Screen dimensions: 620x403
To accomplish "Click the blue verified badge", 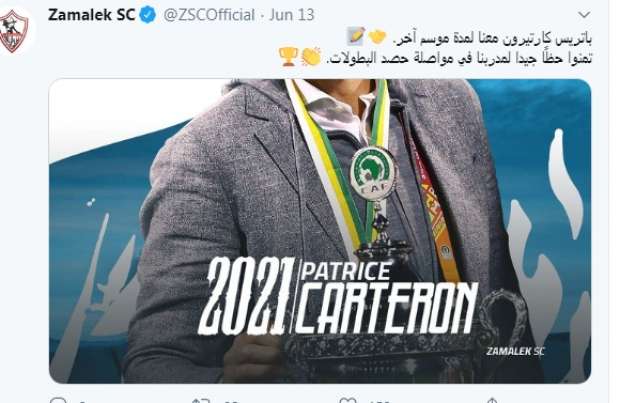I will pyautogui.click(x=148, y=15).
